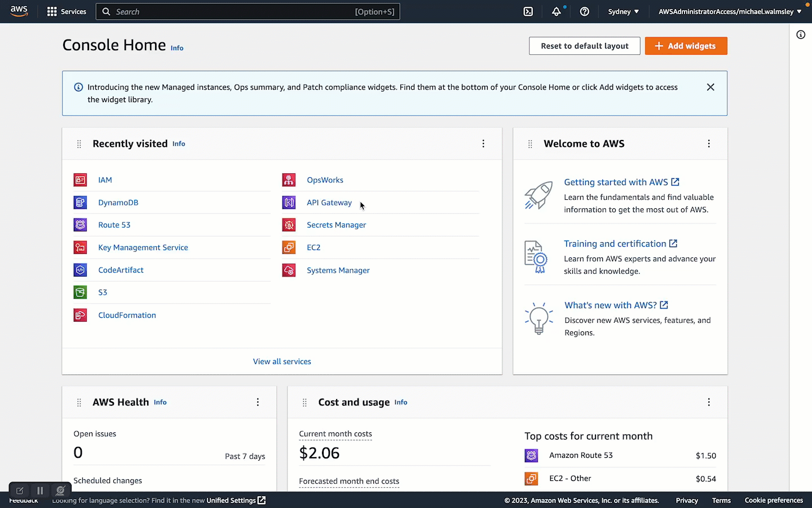812x508 pixels.
Task: Click the Route 53 service icon
Action: (80, 225)
